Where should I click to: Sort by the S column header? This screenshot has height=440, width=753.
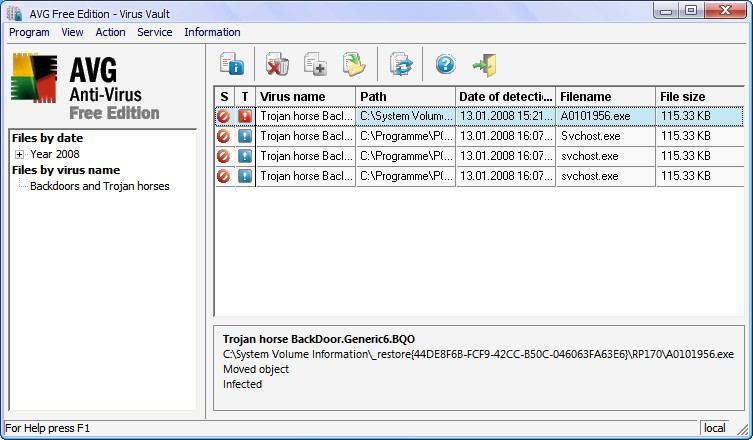224,97
